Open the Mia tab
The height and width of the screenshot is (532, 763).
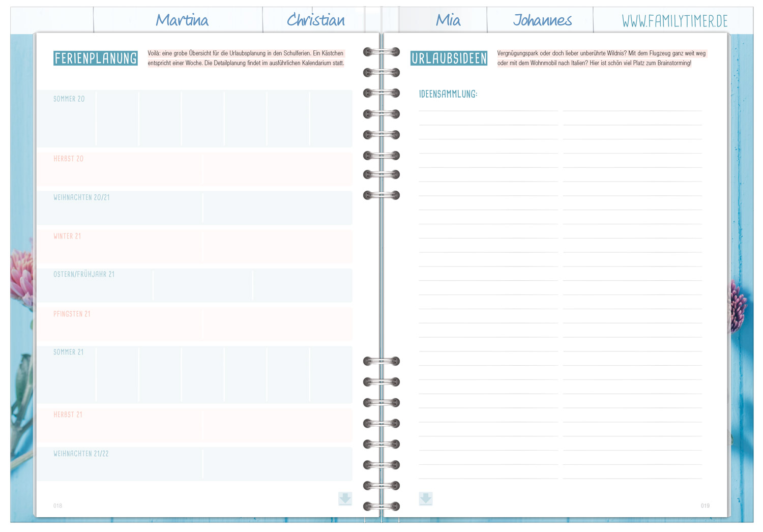point(448,20)
